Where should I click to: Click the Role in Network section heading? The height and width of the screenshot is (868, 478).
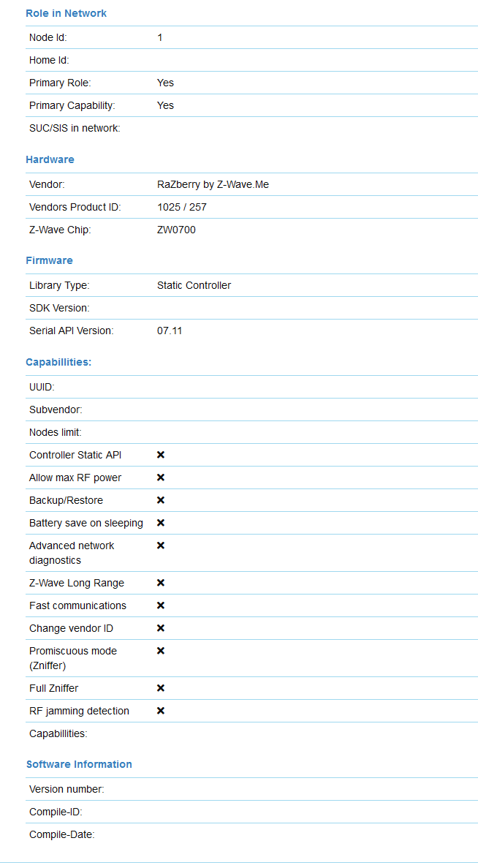pyautogui.click(x=66, y=13)
